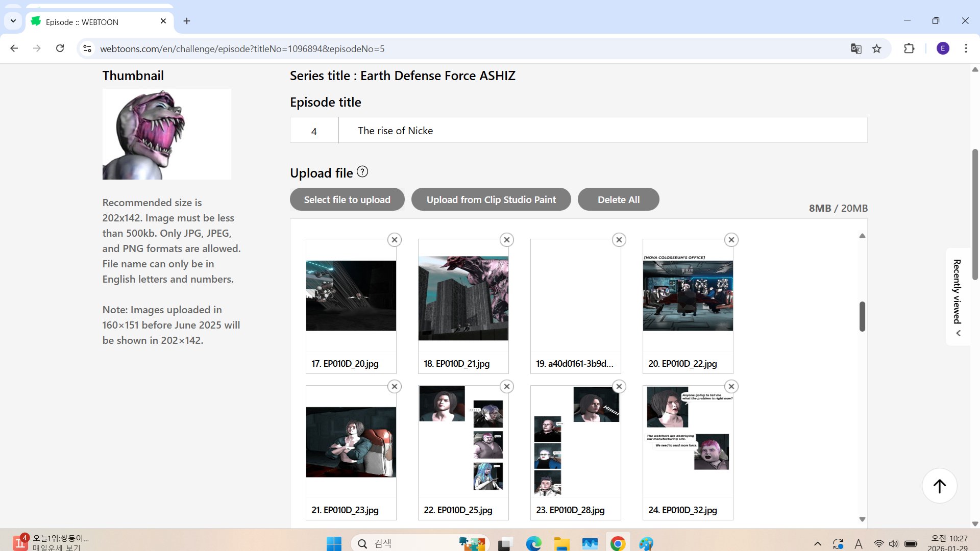Viewport: 980px width, 551px height.
Task: Remove the EP010D_20.jpg uploaded file
Action: [394, 240]
